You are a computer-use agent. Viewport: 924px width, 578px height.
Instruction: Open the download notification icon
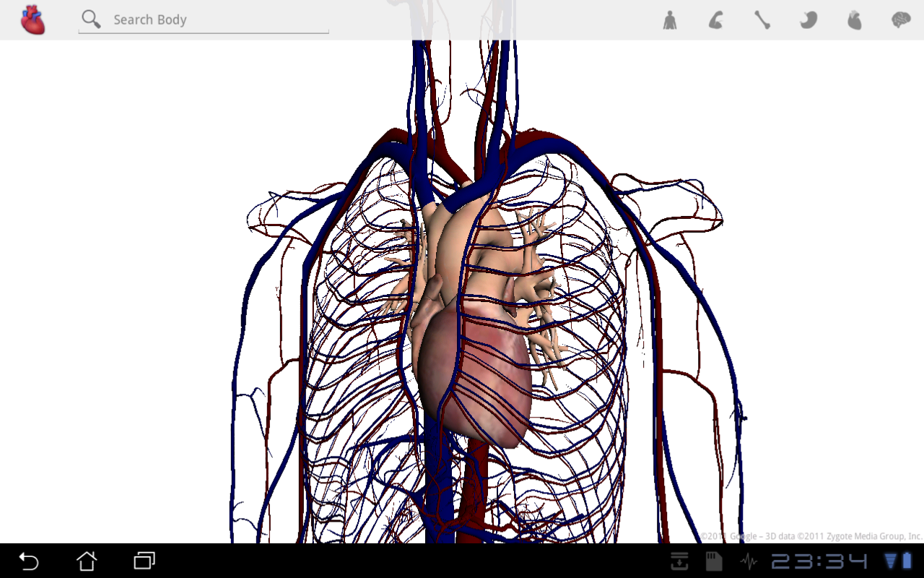pyautogui.click(x=679, y=561)
